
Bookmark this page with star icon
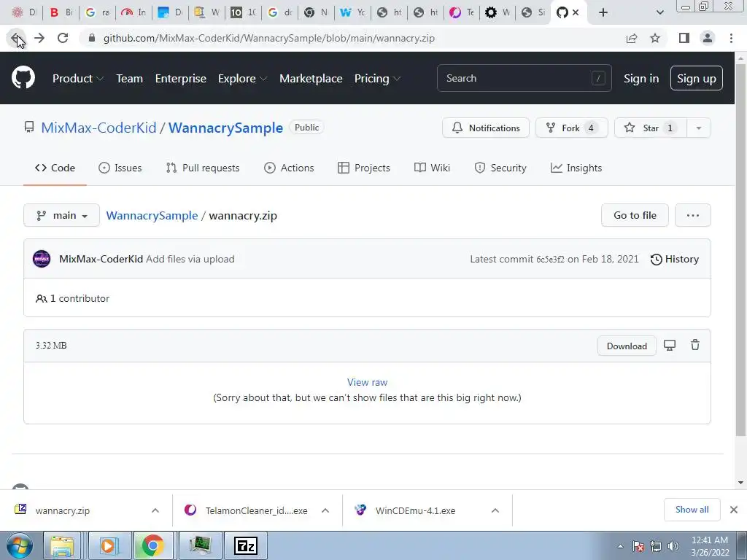click(x=655, y=38)
